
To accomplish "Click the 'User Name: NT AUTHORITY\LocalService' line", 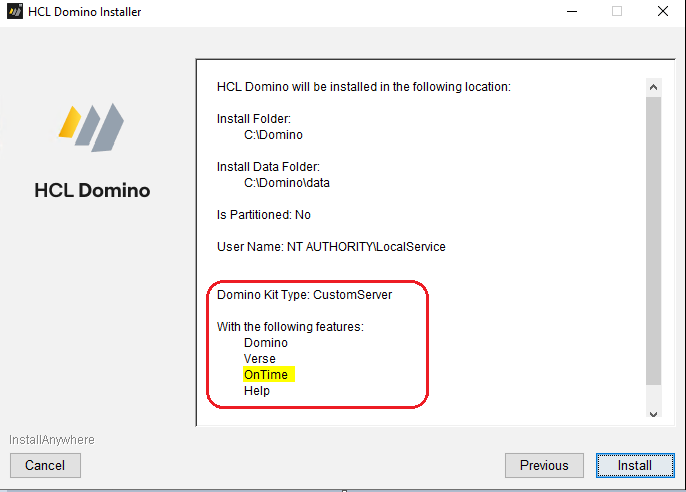I will coord(331,247).
